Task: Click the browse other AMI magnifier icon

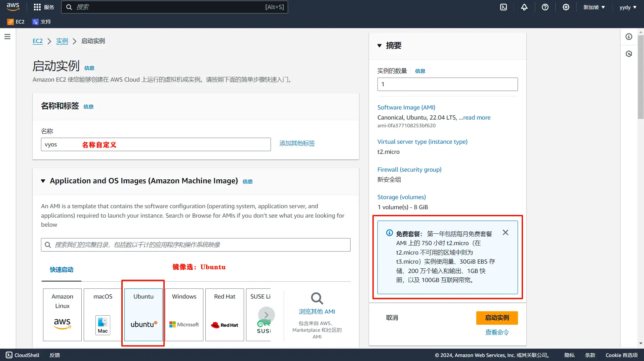Action: [317, 298]
